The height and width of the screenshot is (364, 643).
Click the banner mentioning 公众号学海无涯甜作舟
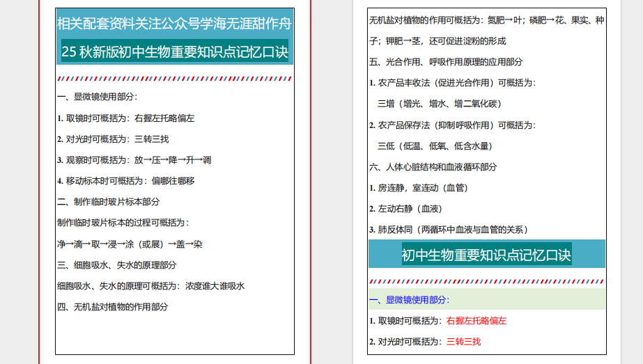click(x=174, y=24)
